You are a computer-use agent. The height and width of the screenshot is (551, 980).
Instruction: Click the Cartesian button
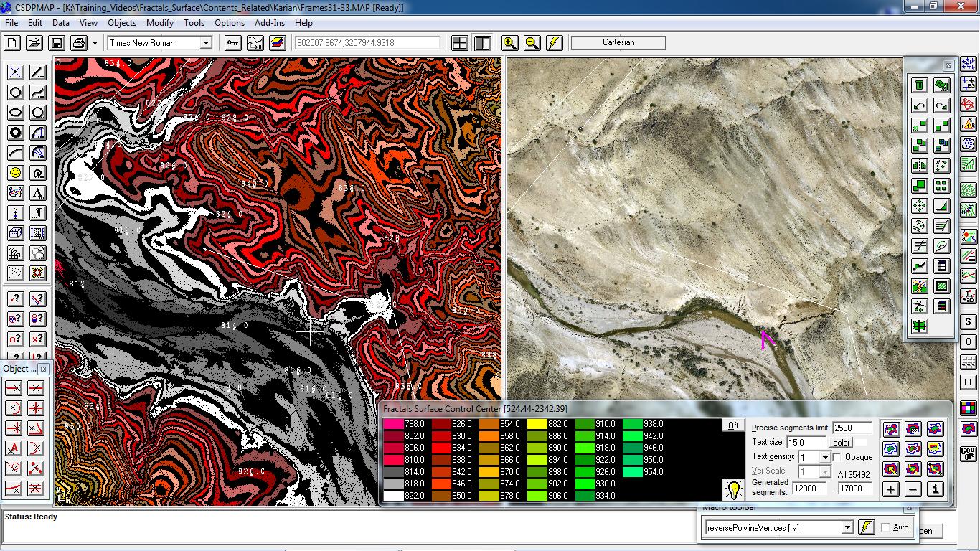coord(618,42)
